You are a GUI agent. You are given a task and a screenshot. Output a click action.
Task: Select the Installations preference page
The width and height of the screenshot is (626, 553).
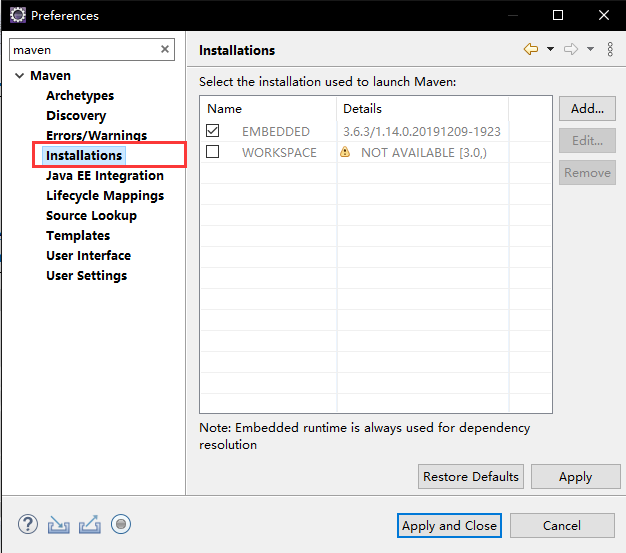pyautogui.click(x=84, y=155)
